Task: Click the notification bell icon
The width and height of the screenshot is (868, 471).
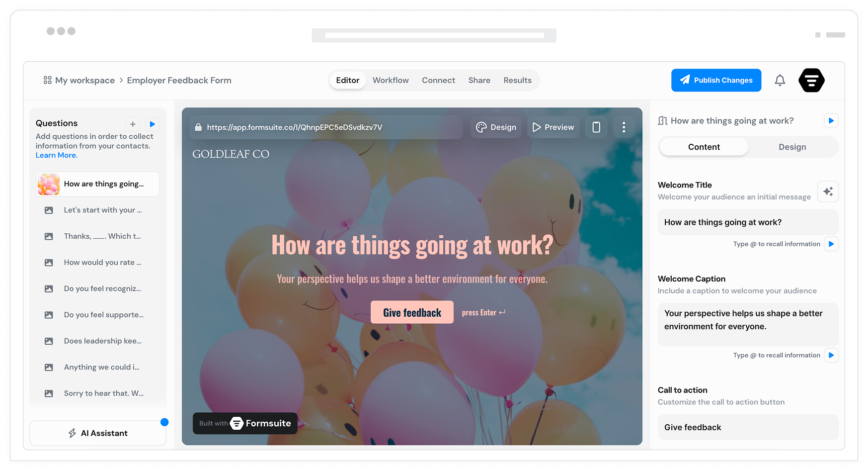Action: click(780, 80)
